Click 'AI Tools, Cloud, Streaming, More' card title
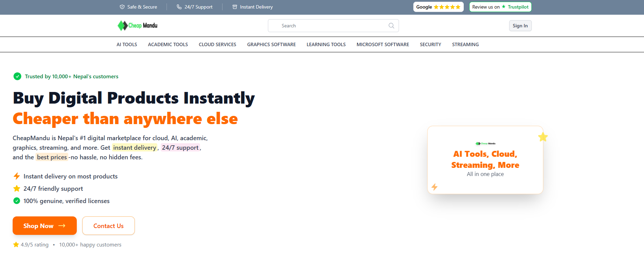 [x=485, y=159]
